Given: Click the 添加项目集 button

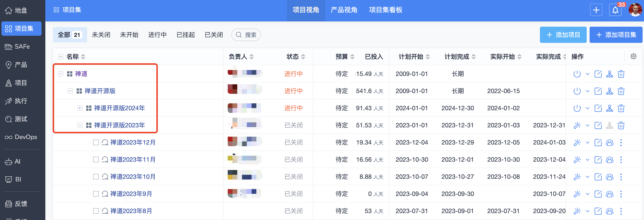Looking at the screenshot, I should (x=616, y=35).
